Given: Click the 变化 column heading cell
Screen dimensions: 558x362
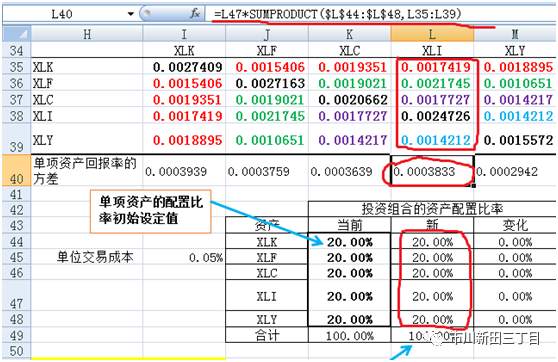Looking at the screenshot, I should 515,225.
